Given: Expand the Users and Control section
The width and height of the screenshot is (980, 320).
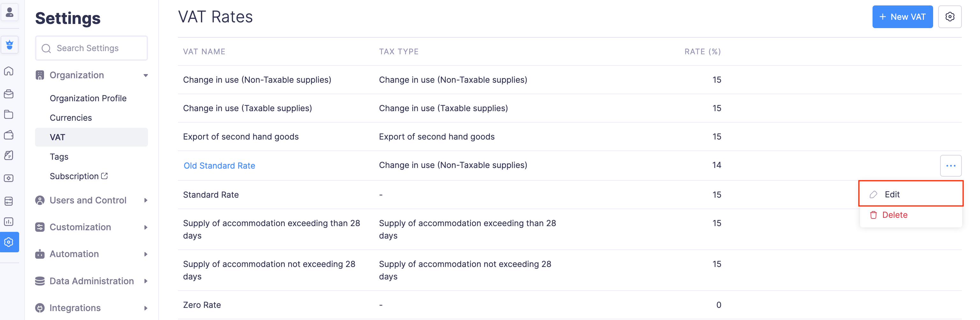Looking at the screenshot, I should [x=145, y=200].
